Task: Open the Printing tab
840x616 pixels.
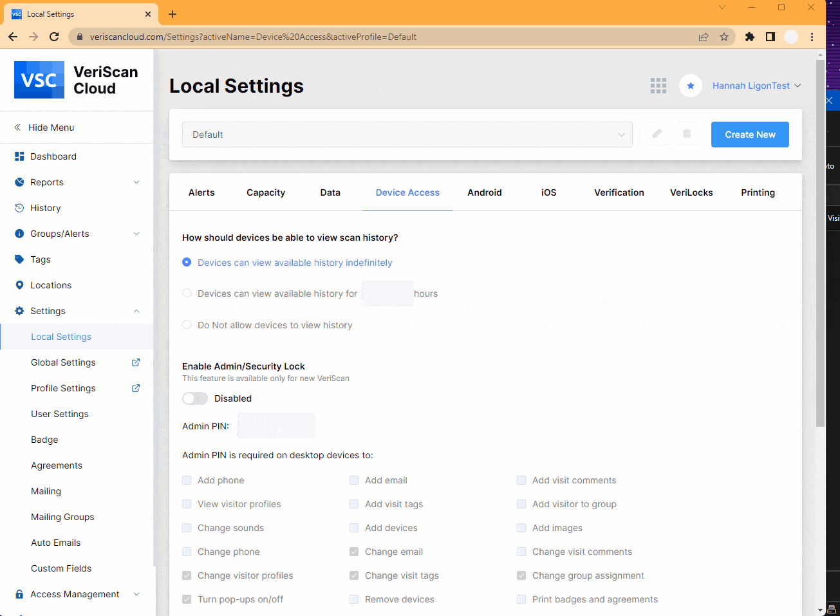Action: click(x=758, y=192)
